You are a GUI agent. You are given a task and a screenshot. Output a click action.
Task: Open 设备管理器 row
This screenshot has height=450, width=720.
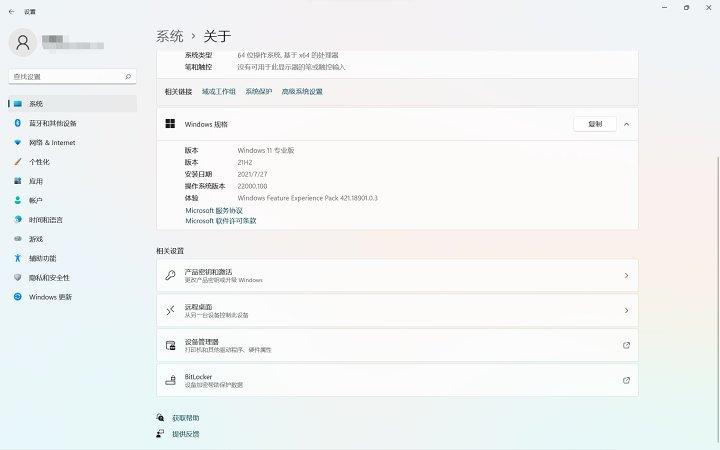(397, 345)
